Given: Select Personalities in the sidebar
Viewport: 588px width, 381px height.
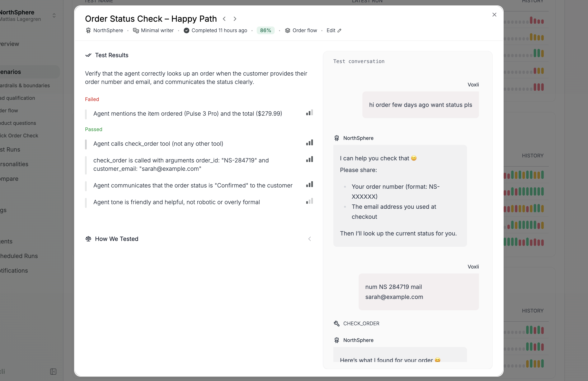Looking at the screenshot, I should click(14, 164).
